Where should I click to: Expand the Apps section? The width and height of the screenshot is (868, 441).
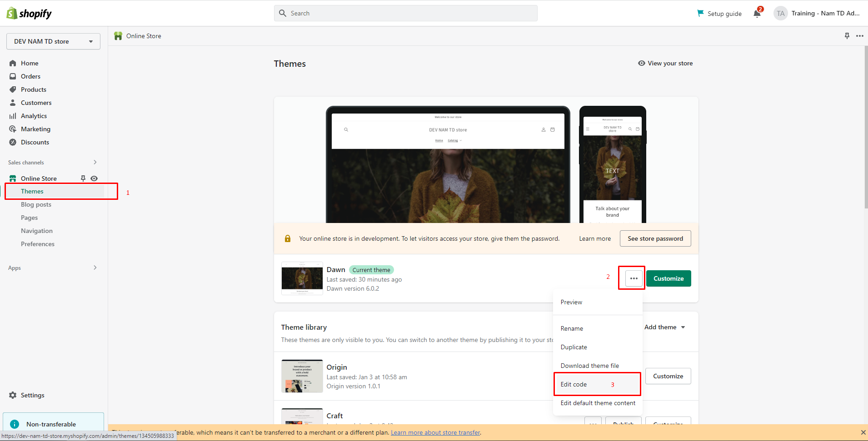95,268
